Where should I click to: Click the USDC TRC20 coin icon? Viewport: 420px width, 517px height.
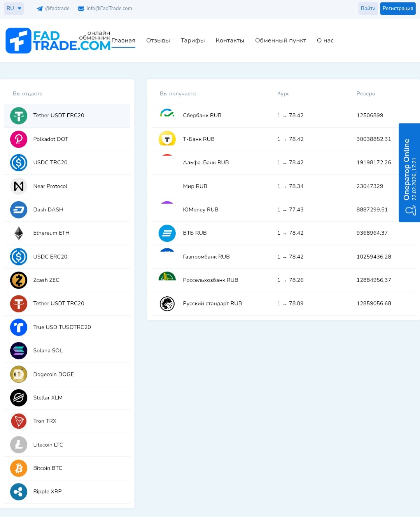19,163
